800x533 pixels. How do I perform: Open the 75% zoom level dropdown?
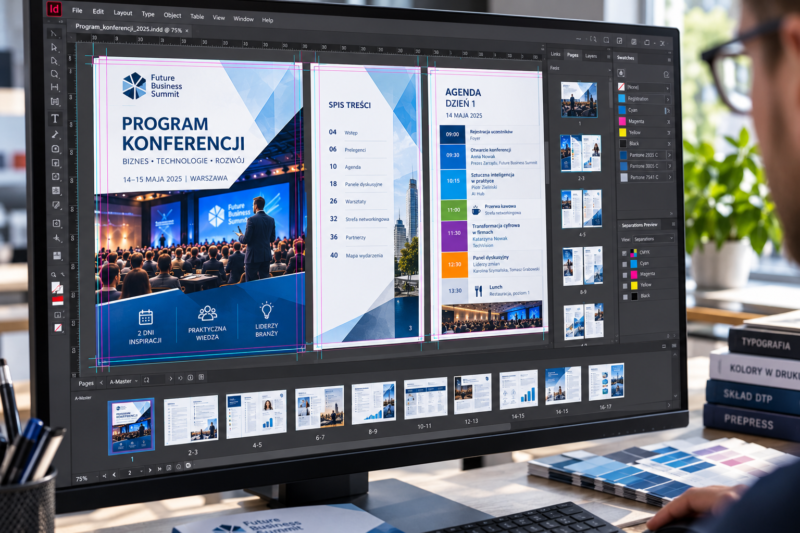[x=97, y=476]
